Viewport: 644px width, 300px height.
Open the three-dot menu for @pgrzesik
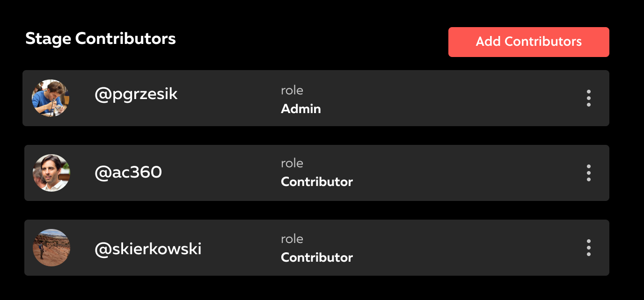click(x=588, y=98)
